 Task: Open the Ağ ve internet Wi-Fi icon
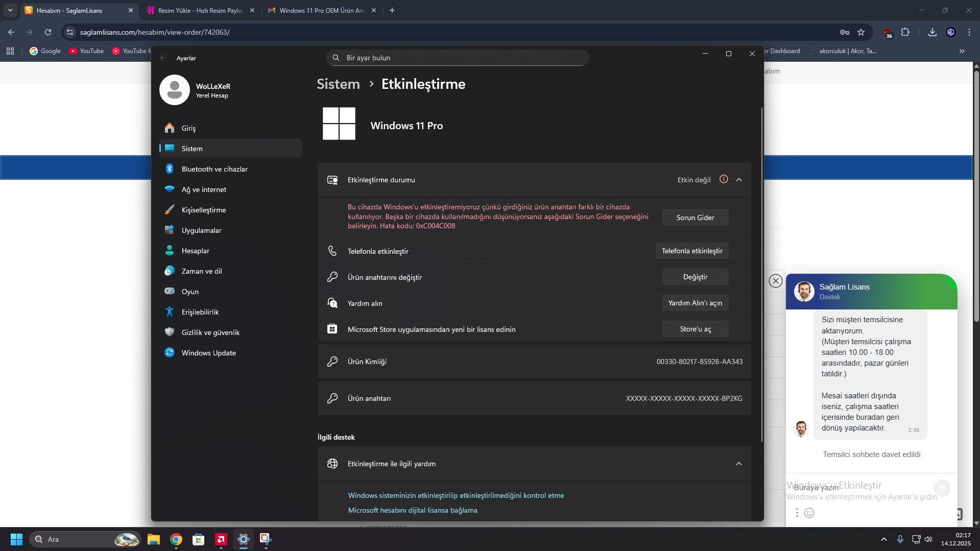pos(170,189)
